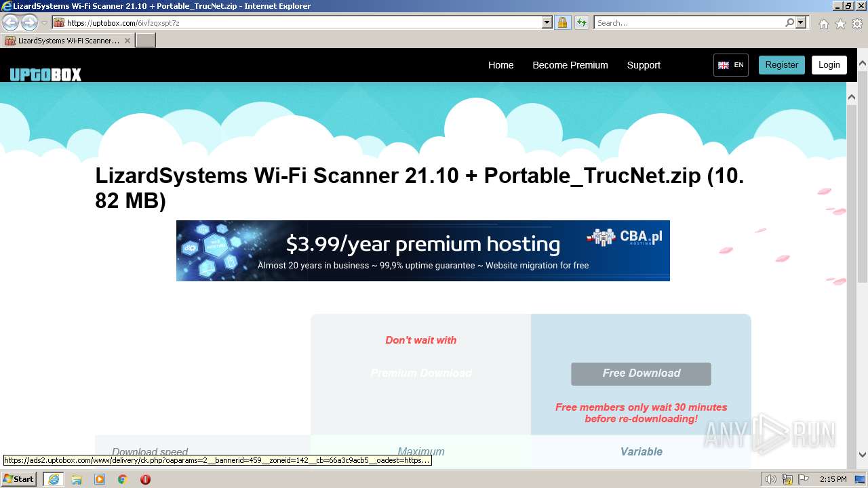Open the Support menu link
The image size is (868, 488).
(644, 65)
